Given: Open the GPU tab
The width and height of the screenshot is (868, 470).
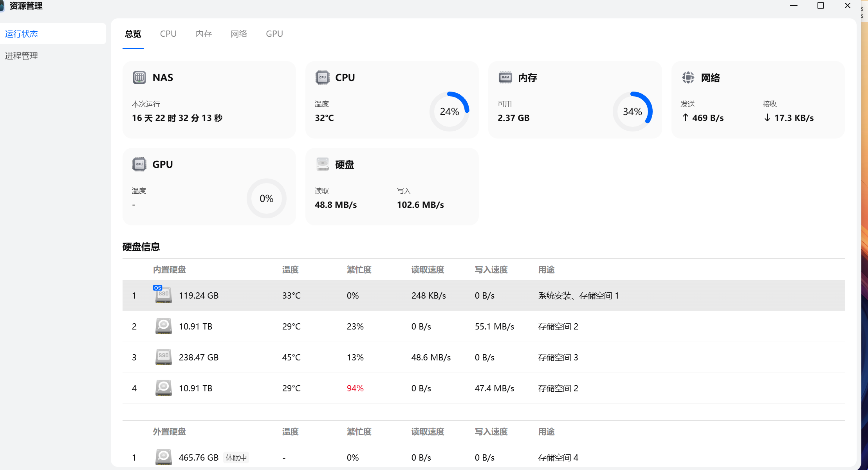Looking at the screenshot, I should pos(274,34).
